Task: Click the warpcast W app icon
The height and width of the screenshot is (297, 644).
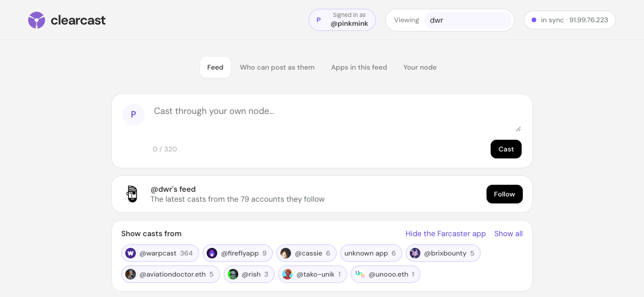Action: [x=131, y=253]
